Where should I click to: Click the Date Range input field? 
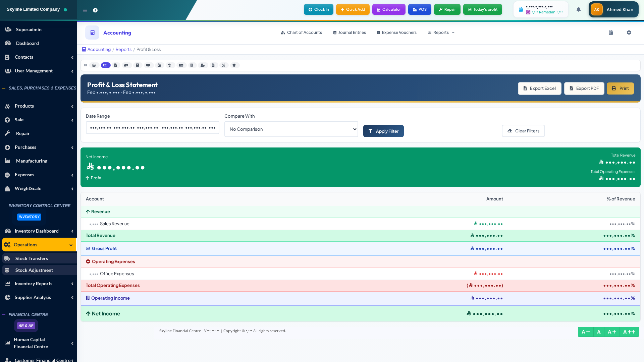tap(153, 128)
